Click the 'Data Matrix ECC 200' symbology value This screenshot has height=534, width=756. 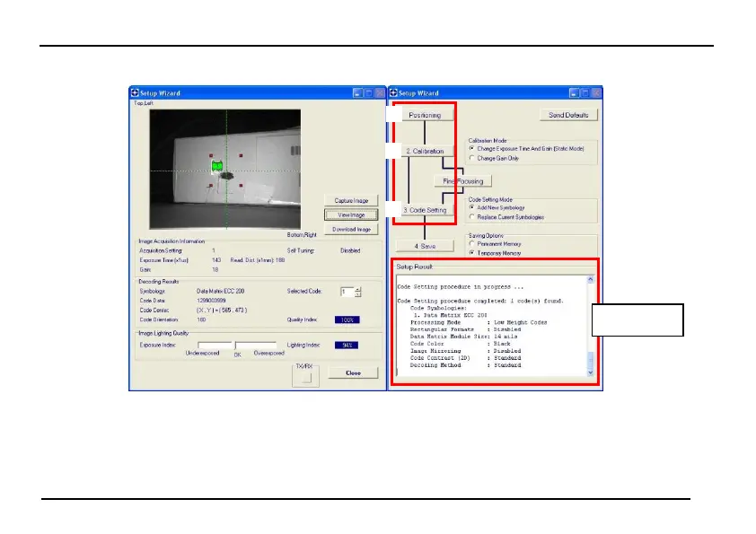point(220,291)
